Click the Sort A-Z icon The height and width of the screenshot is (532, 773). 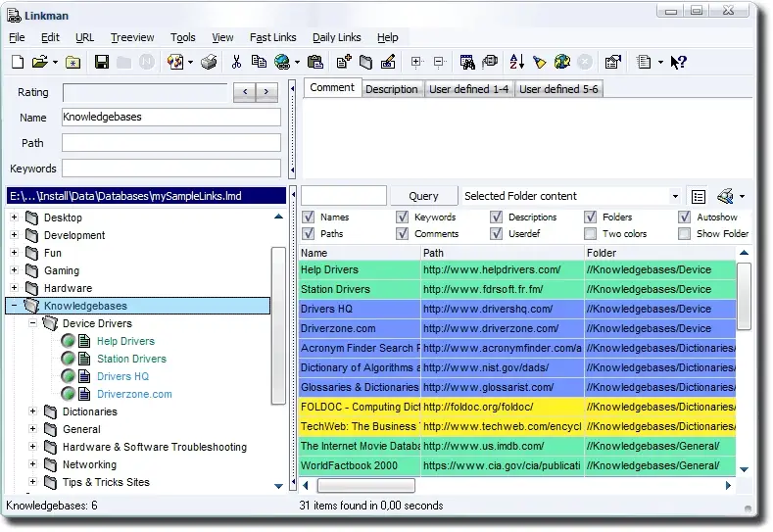pos(517,62)
